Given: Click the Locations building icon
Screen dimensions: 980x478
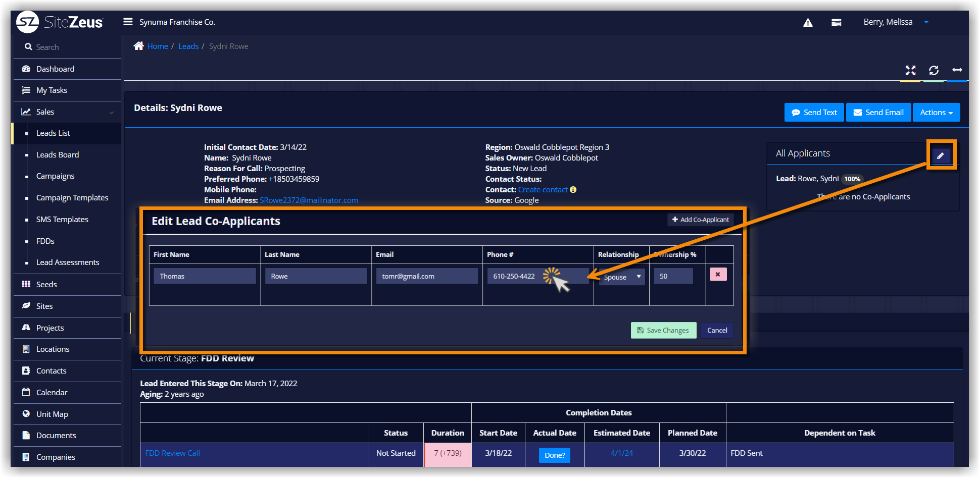Looking at the screenshot, I should point(26,349).
